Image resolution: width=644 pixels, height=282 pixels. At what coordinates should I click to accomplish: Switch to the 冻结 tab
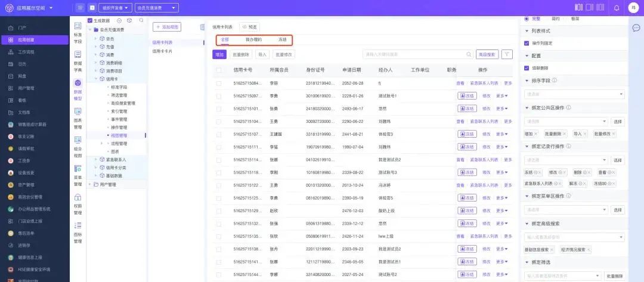click(283, 40)
